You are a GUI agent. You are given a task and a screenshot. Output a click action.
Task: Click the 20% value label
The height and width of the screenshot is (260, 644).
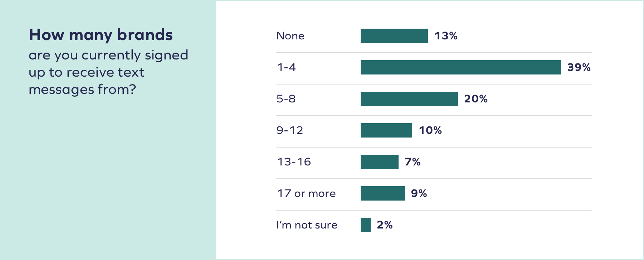click(x=475, y=99)
